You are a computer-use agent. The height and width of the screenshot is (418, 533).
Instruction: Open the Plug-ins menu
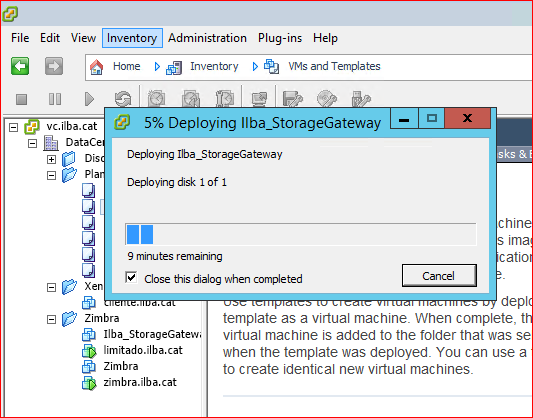pyautogui.click(x=280, y=38)
